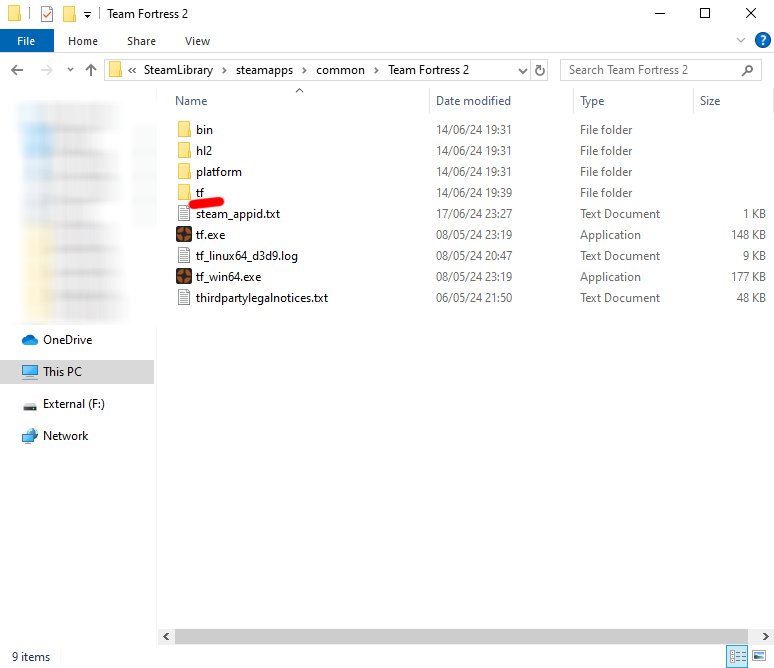Select the tf folder icon
This screenshot has height=668, width=774.
[x=184, y=193]
